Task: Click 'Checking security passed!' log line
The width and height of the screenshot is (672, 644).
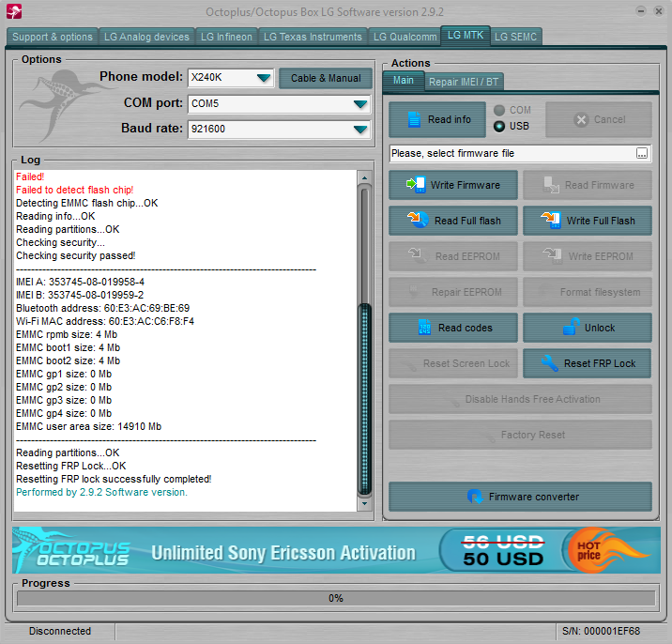Action: [x=76, y=255]
